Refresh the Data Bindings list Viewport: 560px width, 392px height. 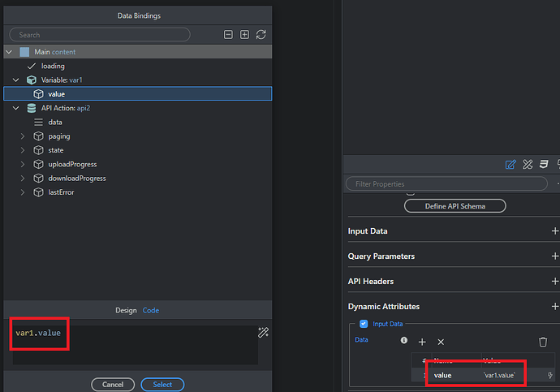261,35
